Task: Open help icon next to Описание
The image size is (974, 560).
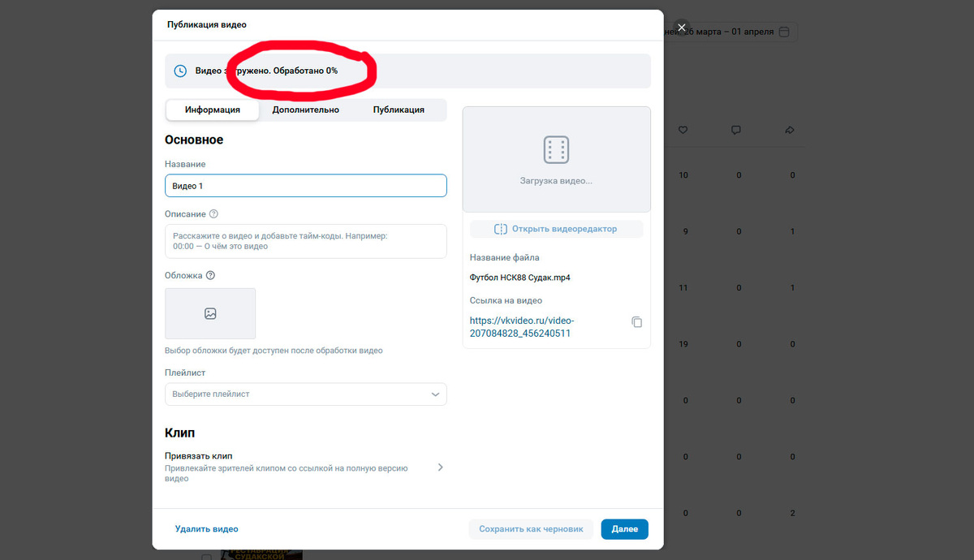Action: point(213,214)
